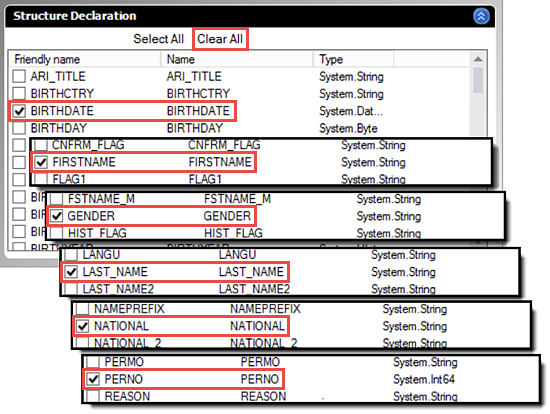550x414 pixels.
Task: Uncheck the PERNO checkbox
Action: point(93,379)
